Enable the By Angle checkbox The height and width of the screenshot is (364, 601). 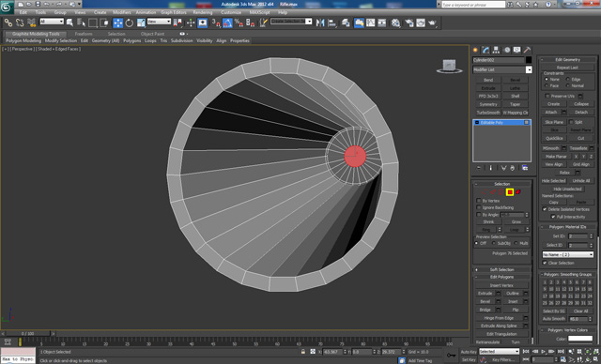click(479, 215)
